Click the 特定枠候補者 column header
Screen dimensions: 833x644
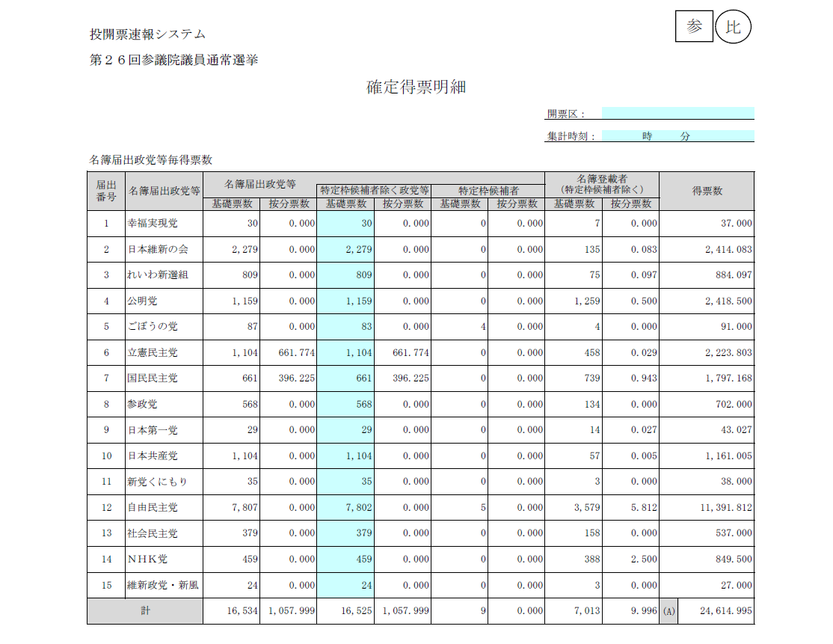point(488,191)
